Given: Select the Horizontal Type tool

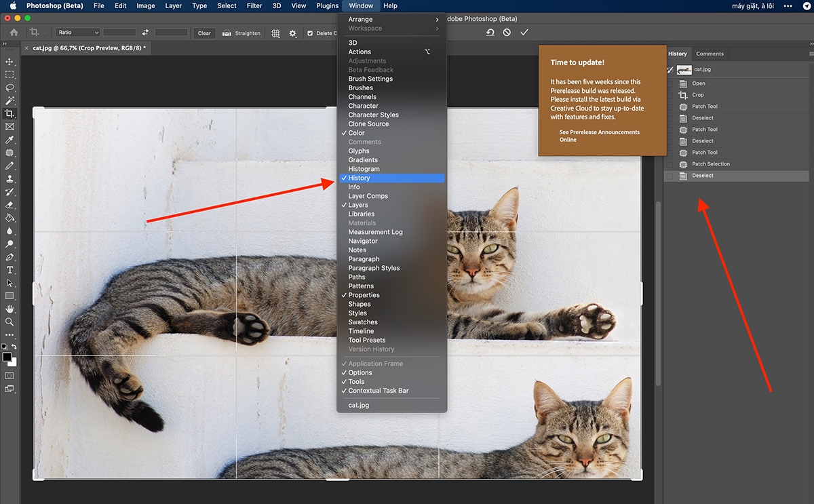Looking at the screenshot, I should point(9,270).
